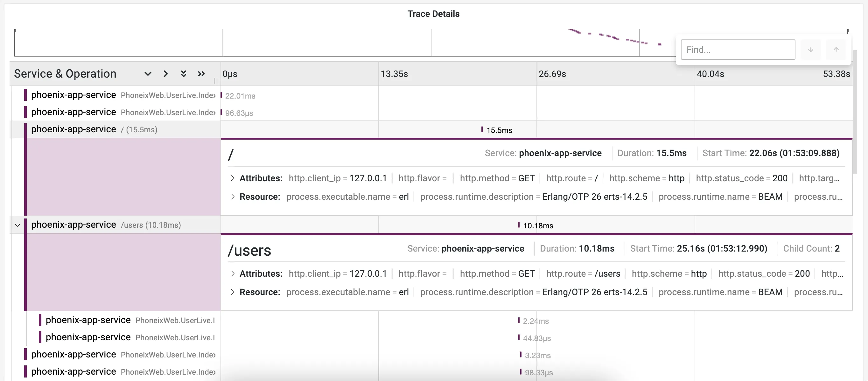Click the find previous up arrow
868x381 pixels.
(836, 50)
